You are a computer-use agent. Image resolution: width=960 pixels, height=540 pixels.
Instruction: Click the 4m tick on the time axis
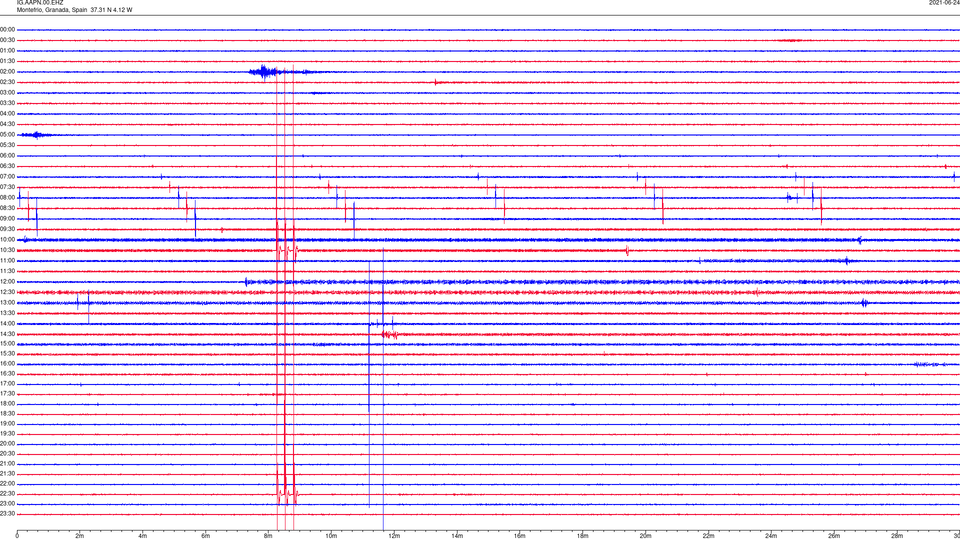coord(143,536)
